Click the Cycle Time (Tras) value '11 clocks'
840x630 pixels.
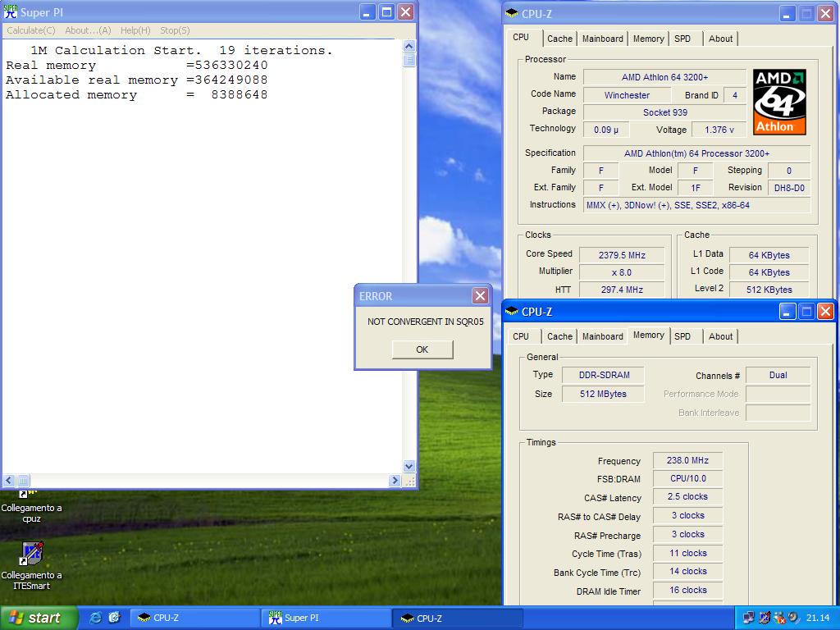pyautogui.click(x=688, y=553)
